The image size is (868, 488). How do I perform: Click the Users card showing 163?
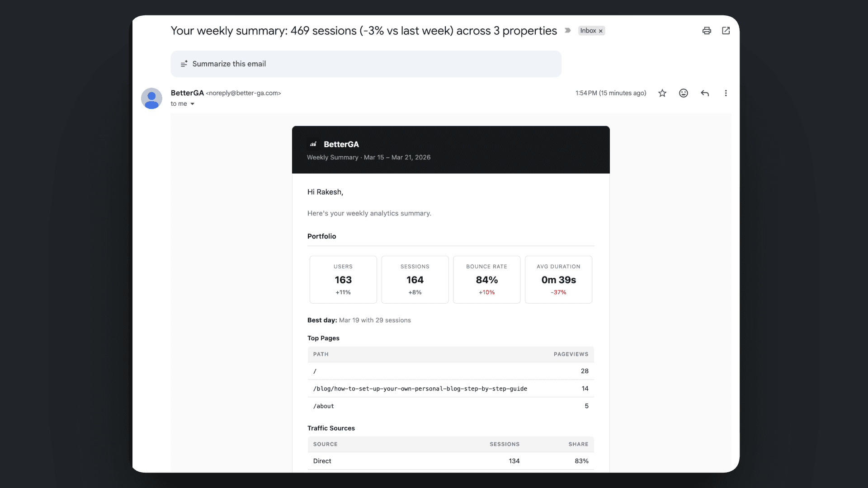[343, 280]
